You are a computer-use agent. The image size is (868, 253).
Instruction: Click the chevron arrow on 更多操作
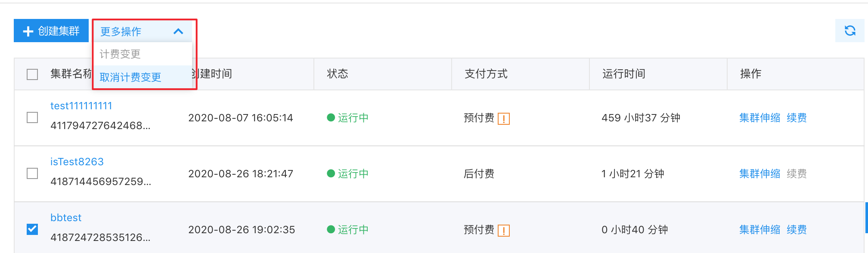pyautogui.click(x=178, y=31)
